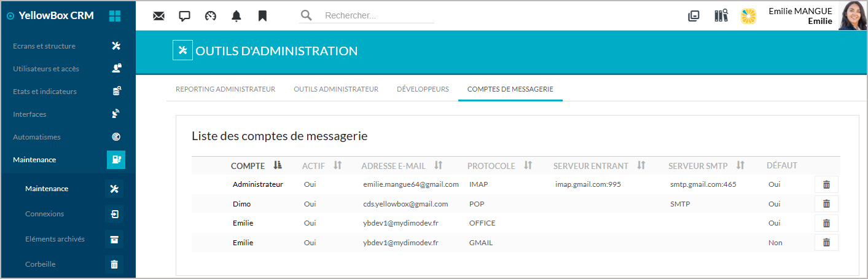Open the bookmark icon in top bar

point(262,16)
